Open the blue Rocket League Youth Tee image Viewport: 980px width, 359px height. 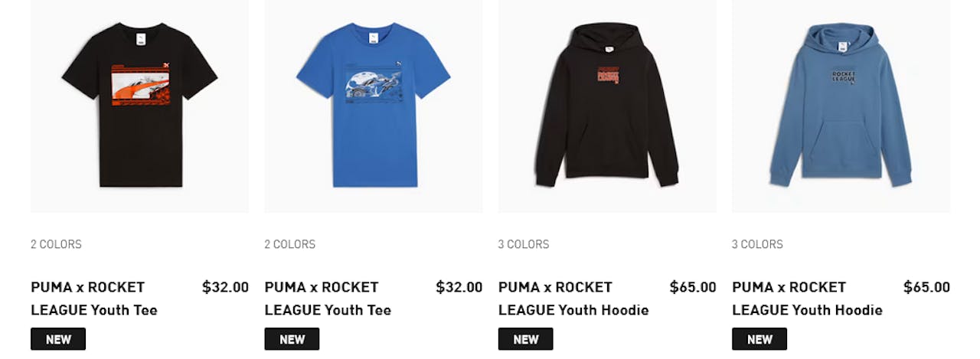(x=374, y=106)
